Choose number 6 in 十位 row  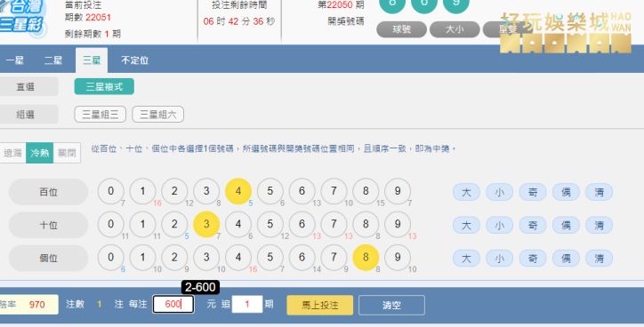302,224
